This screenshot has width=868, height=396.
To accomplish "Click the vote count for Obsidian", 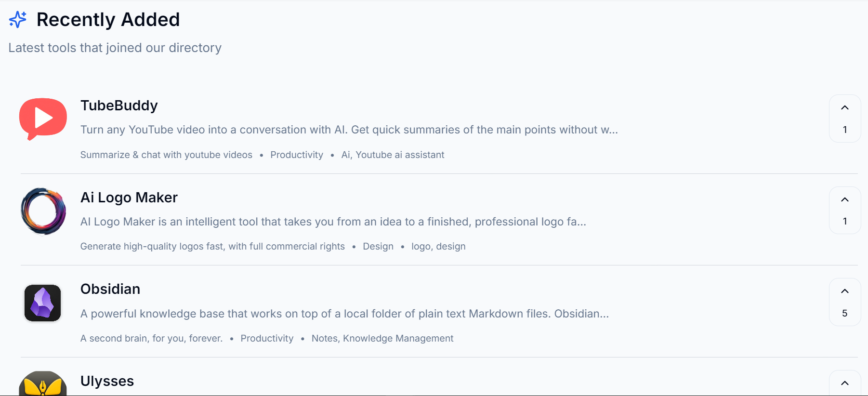I will (844, 313).
